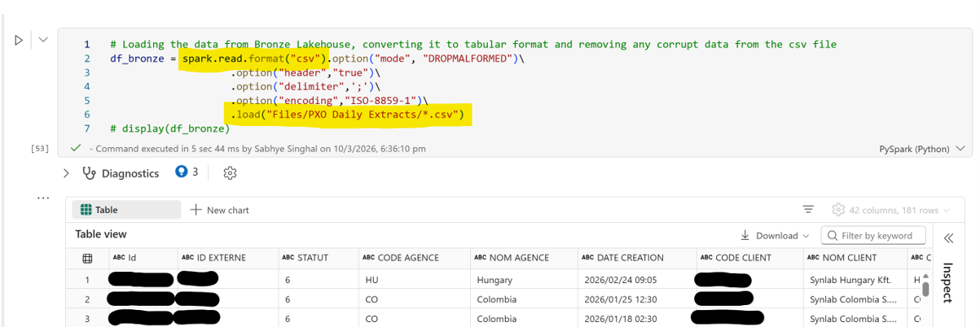Expand run options chevron beside play button
Screen dimensions: 980x327
point(43,40)
